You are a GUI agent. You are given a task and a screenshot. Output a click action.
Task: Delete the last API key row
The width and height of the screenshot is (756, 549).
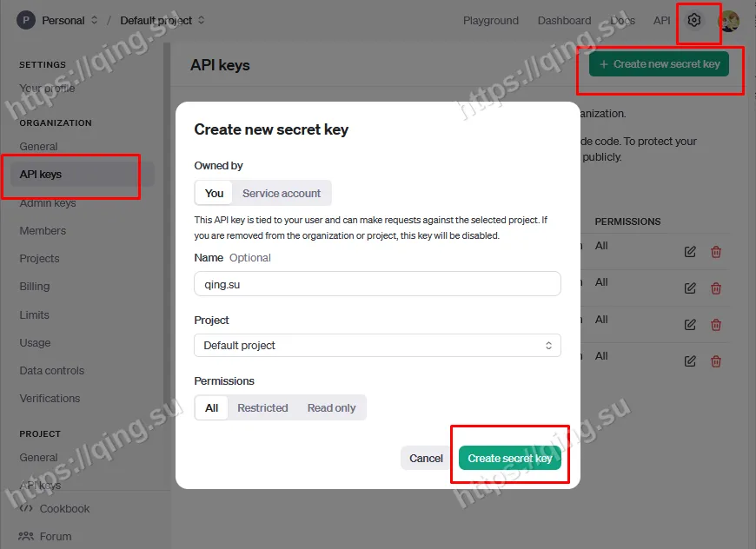(716, 361)
